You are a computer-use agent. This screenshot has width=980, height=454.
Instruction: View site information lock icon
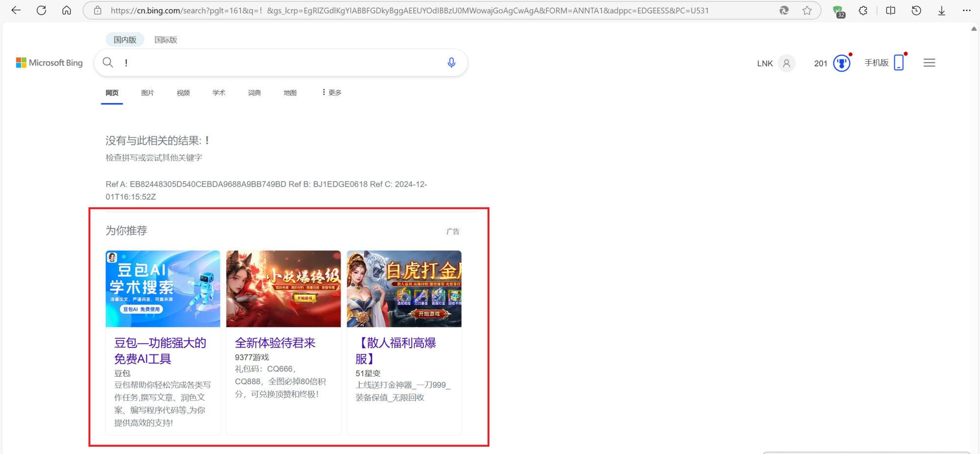(98, 10)
